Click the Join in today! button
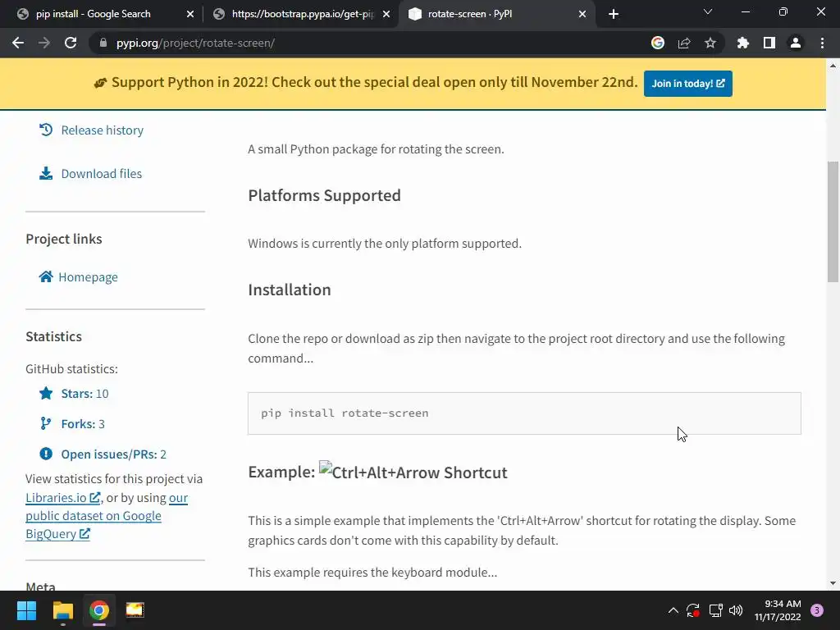This screenshot has height=630, width=840. click(x=687, y=84)
